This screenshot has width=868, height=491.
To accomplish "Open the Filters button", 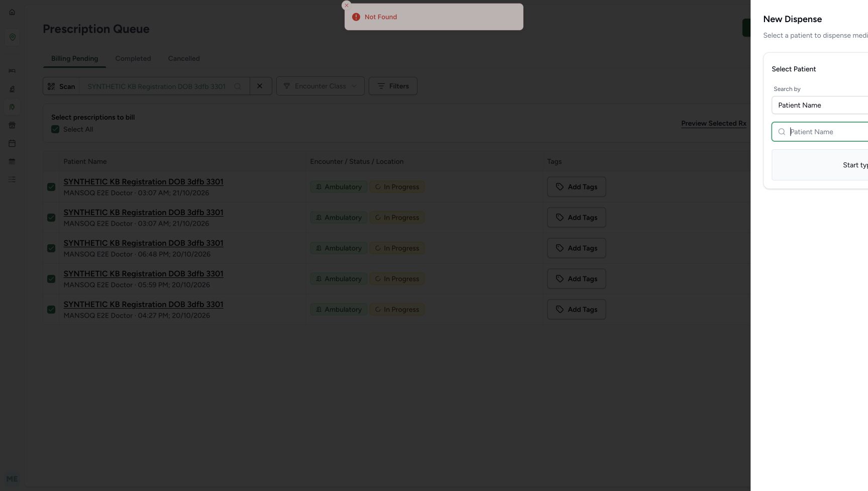I will coord(393,86).
